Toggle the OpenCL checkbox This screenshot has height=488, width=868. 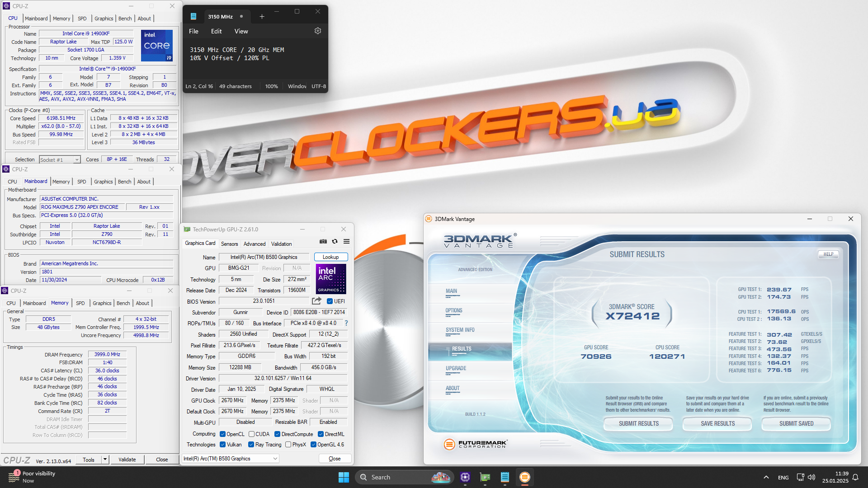click(222, 434)
